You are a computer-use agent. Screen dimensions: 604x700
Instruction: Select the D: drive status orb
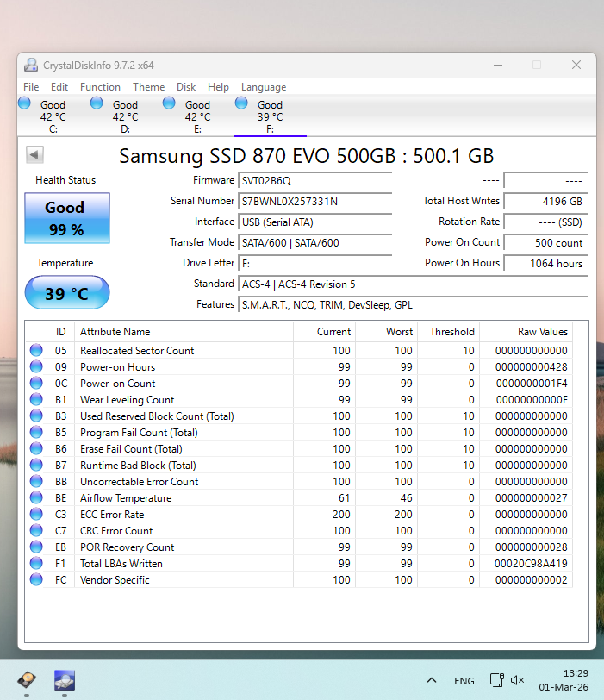[x=97, y=104]
